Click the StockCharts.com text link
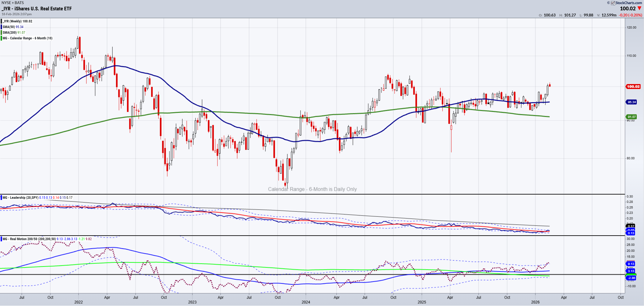Screen dimensions: 644x306 click(628, 3)
